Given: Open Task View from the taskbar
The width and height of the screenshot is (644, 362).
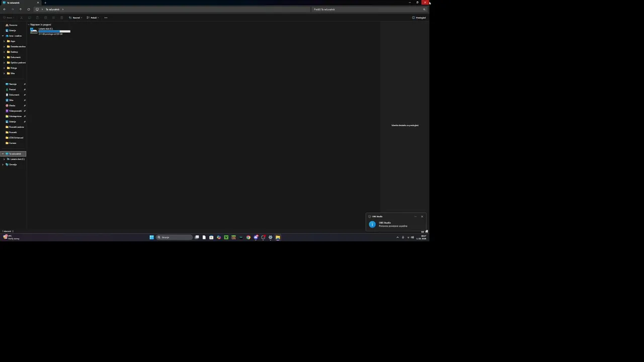Looking at the screenshot, I should click(197, 237).
